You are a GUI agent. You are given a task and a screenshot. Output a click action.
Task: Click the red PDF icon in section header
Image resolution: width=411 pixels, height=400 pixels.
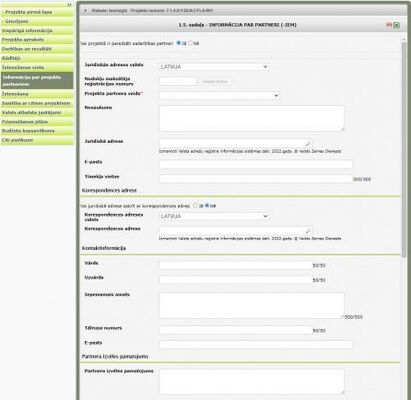[x=389, y=25]
